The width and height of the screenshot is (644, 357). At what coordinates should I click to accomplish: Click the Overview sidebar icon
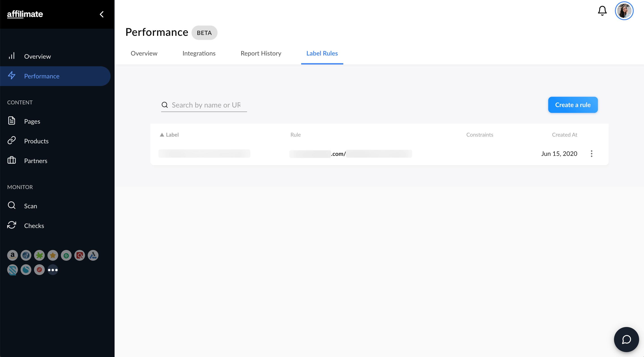click(12, 56)
